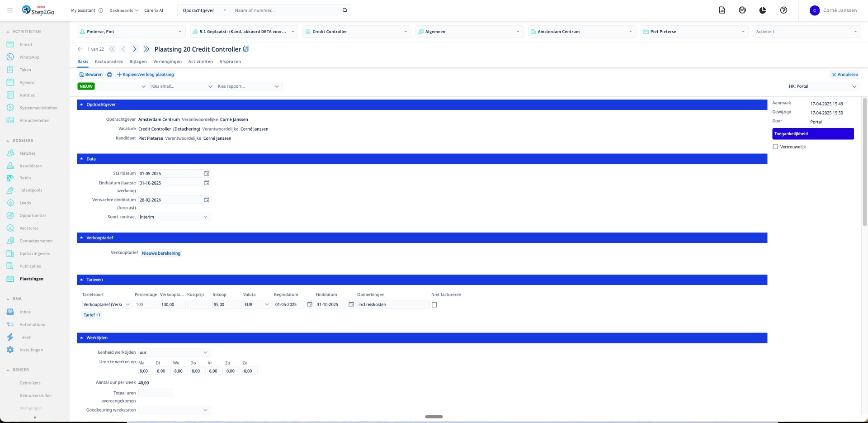The height and width of the screenshot is (423, 868).
Task: Open the print icon next to Bewaren
Action: pyautogui.click(x=109, y=75)
